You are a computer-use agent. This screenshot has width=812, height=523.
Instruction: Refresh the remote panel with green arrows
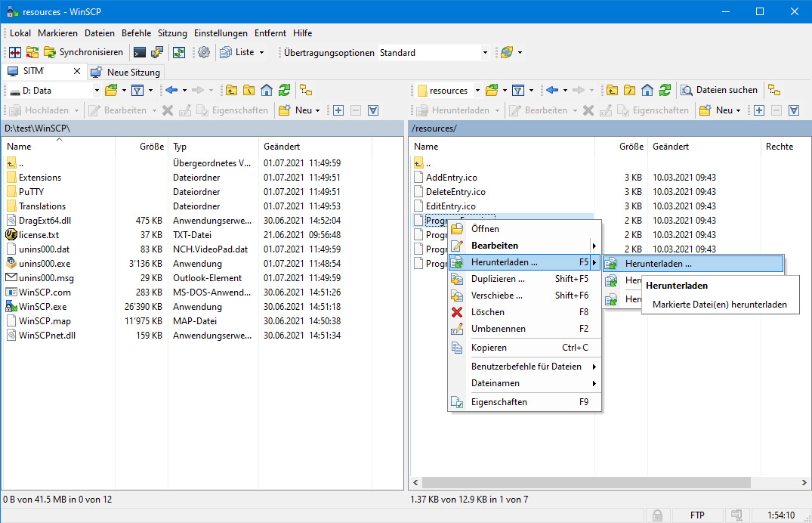coord(665,91)
